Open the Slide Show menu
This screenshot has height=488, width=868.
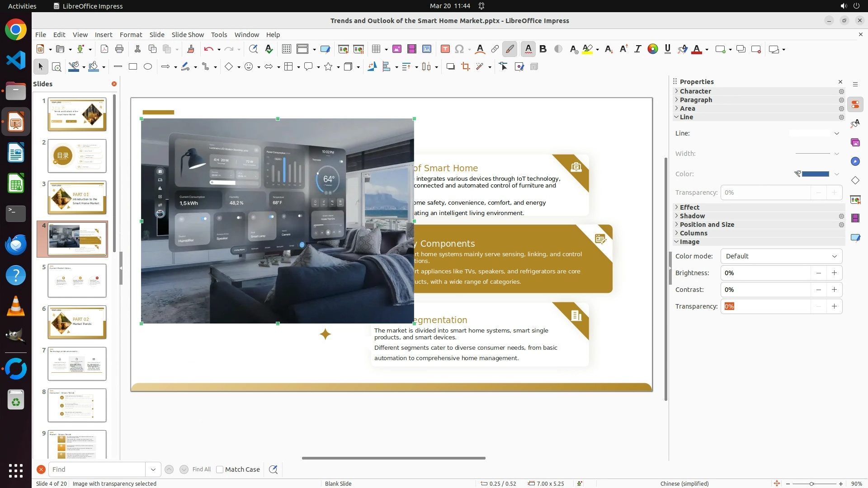pyautogui.click(x=188, y=35)
